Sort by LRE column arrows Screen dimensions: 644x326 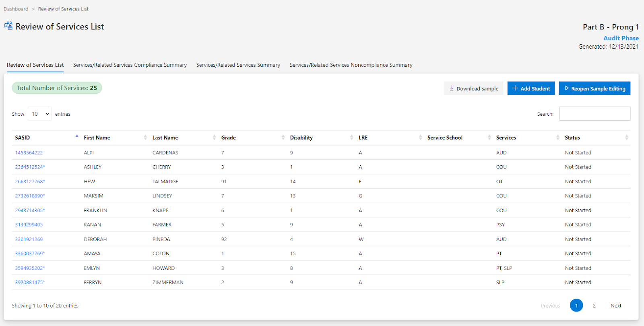click(420, 137)
